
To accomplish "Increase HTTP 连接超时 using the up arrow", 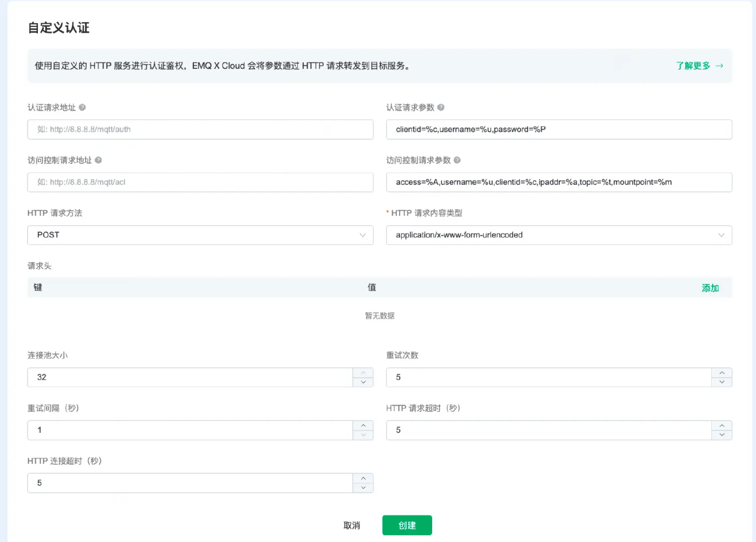I will (363, 478).
